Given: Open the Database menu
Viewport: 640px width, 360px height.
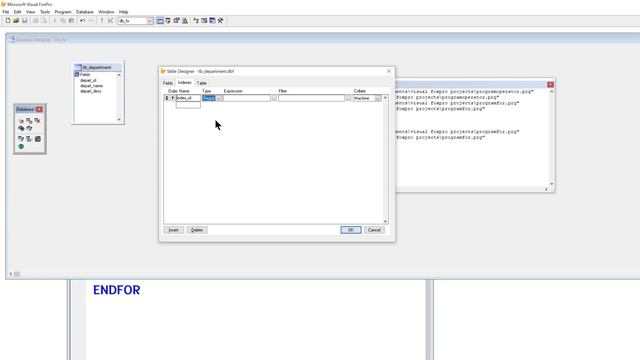Looking at the screenshot, I should (85, 12).
